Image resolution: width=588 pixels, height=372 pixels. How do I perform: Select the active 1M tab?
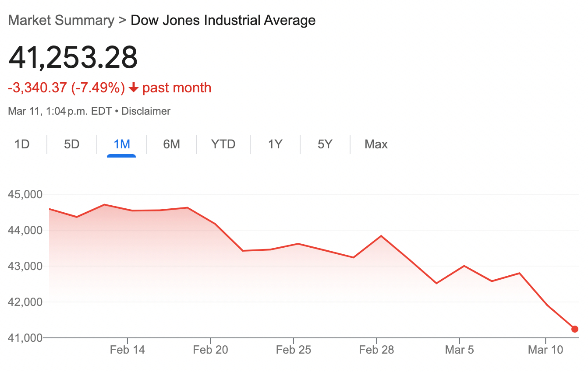[x=122, y=144]
